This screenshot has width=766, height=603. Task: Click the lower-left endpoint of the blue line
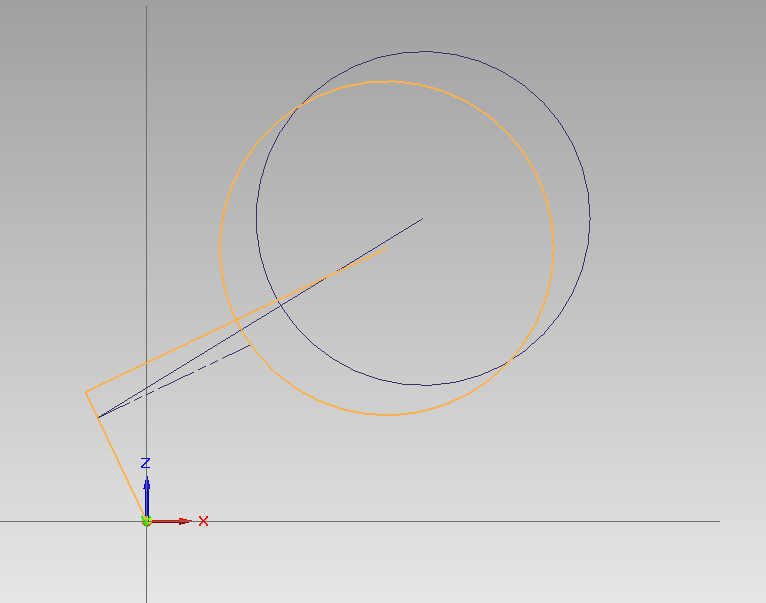pyautogui.click(x=98, y=417)
